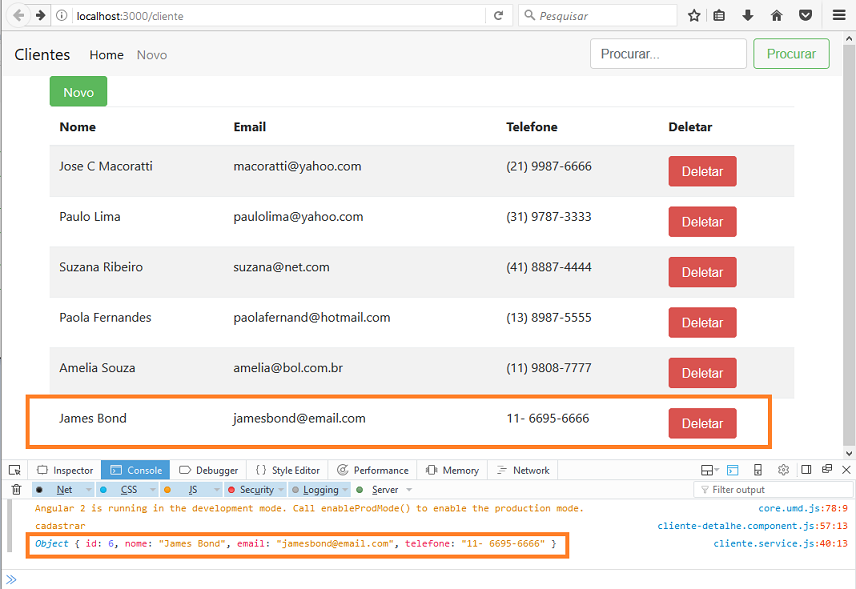The width and height of the screenshot is (856, 589).
Task: Focus the browser Pesquisar search box
Action: [598, 15]
